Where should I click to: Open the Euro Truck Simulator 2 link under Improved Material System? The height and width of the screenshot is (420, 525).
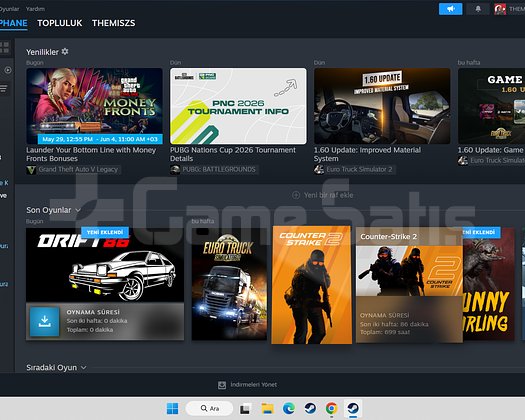pos(359,169)
